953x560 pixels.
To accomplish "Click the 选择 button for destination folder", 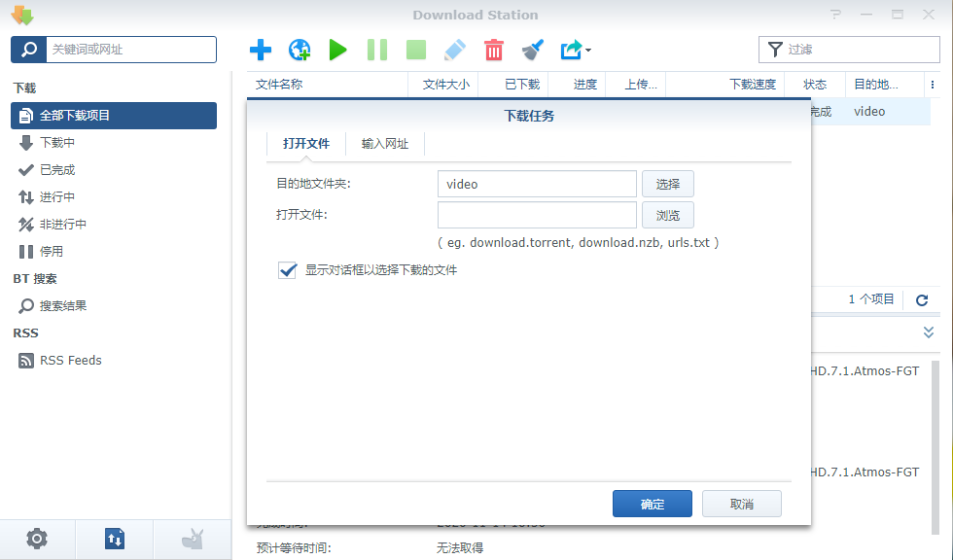I will click(x=668, y=184).
